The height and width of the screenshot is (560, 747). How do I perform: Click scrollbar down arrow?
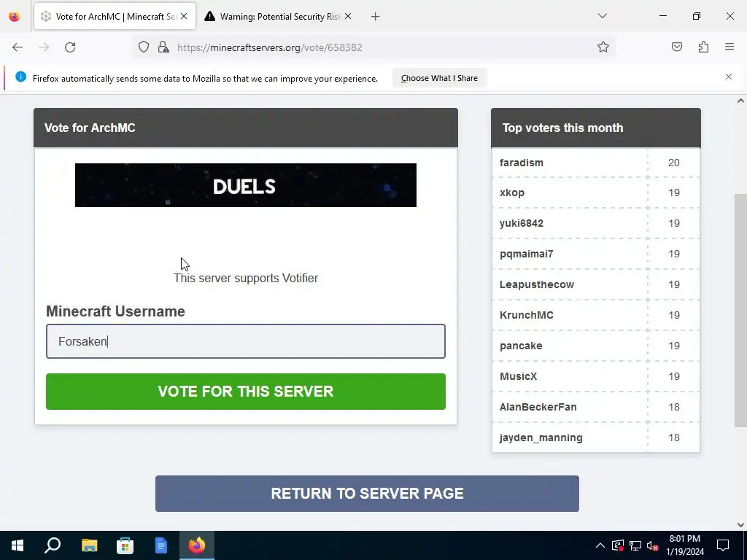coord(740,525)
